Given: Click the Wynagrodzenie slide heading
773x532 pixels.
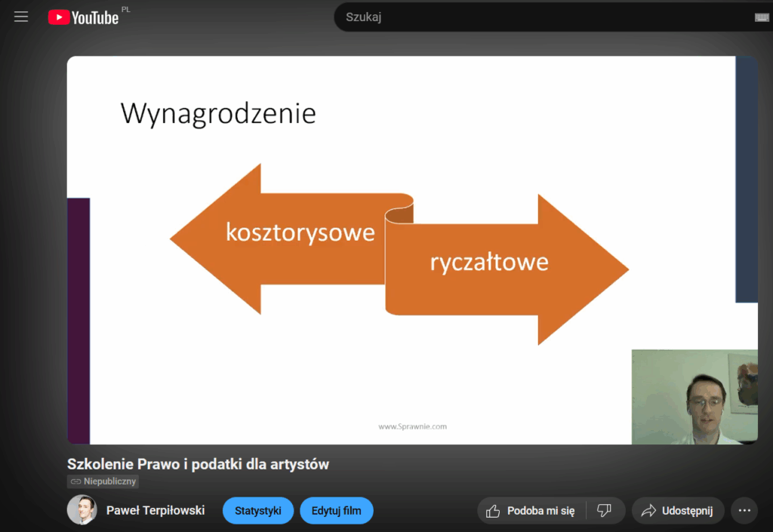Looking at the screenshot, I should [218, 114].
